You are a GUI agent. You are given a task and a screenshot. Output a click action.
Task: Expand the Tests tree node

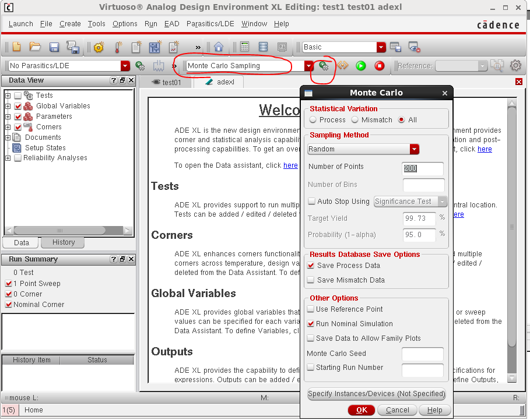(8, 96)
